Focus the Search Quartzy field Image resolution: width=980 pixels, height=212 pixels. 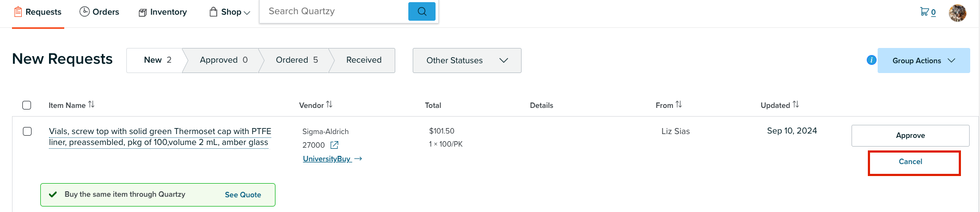(334, 11)
